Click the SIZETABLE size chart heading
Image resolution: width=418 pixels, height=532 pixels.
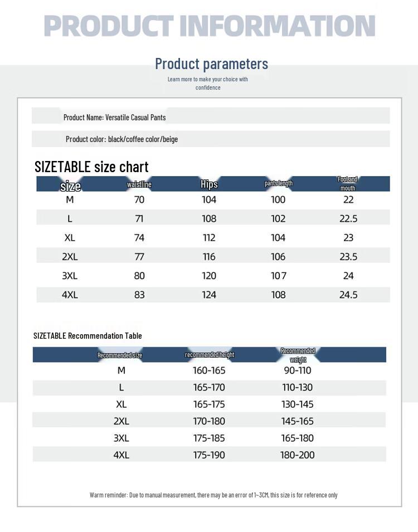(91, 167)
